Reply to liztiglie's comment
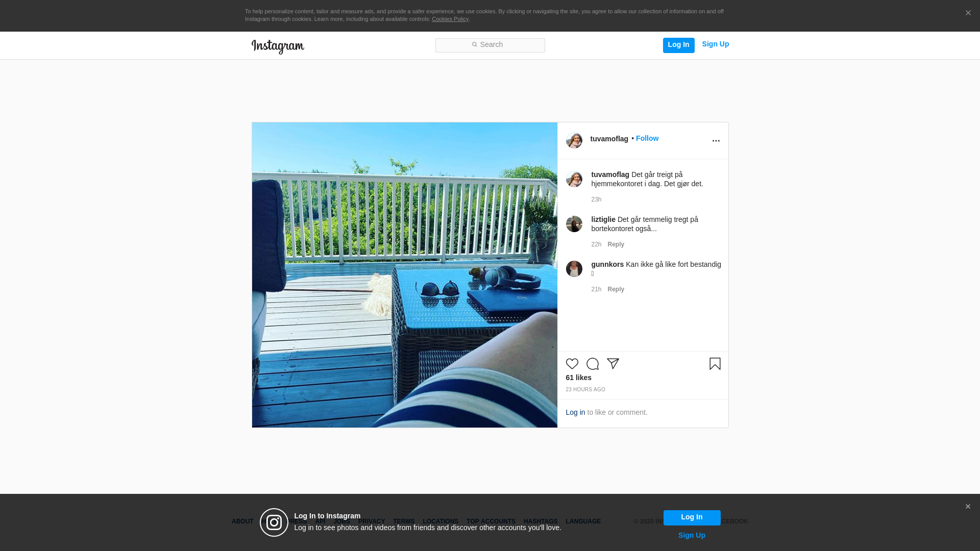 coord(616,244)
